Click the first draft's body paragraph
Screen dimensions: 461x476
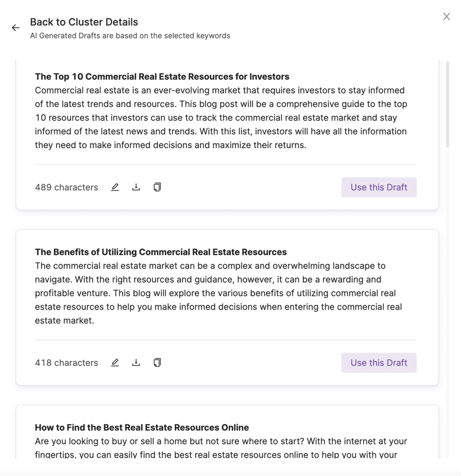coord(221,118)
